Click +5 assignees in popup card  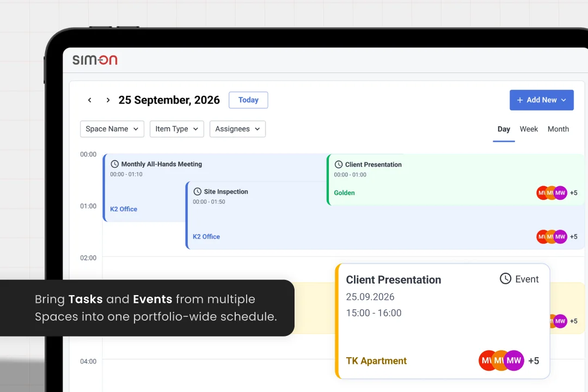[533, 361]
